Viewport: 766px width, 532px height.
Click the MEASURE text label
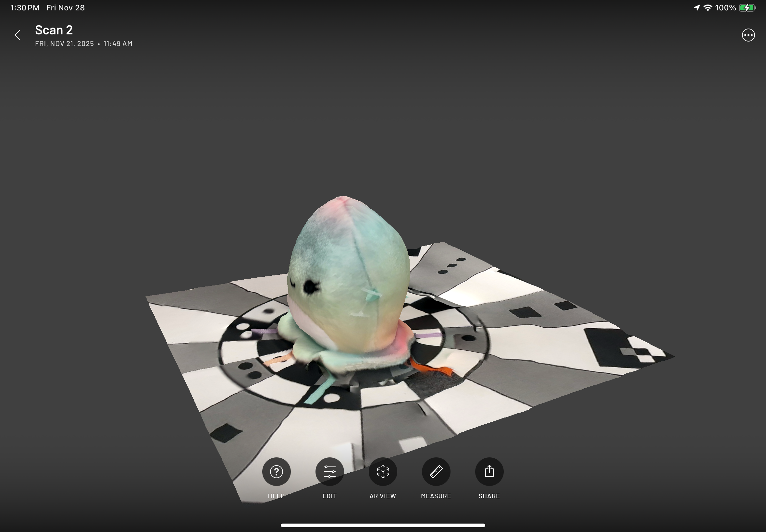coord(436,496)
